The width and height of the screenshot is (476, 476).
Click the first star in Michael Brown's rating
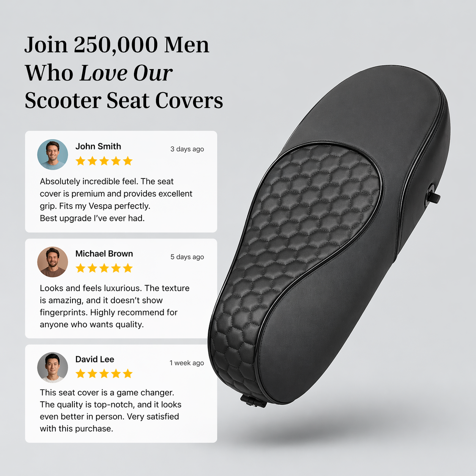tap(80, 268)
